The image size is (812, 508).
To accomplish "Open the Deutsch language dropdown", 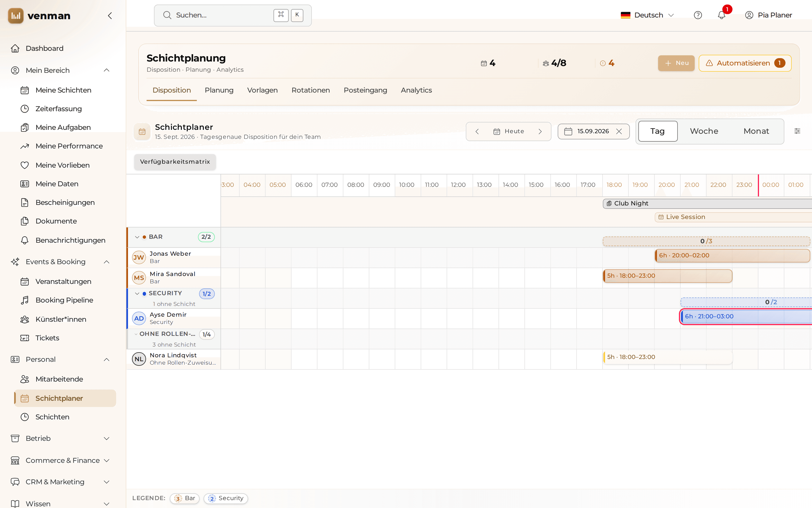I will [x=647, y=15].
